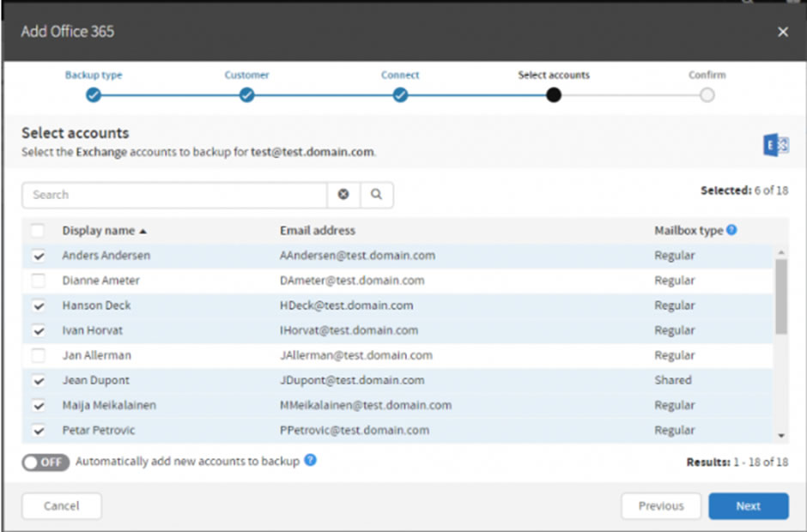Turn on automatically add new accounts toggle
The height and width of the screenshot is (532, 807).
pyautogui.click(x=46, y=462)
